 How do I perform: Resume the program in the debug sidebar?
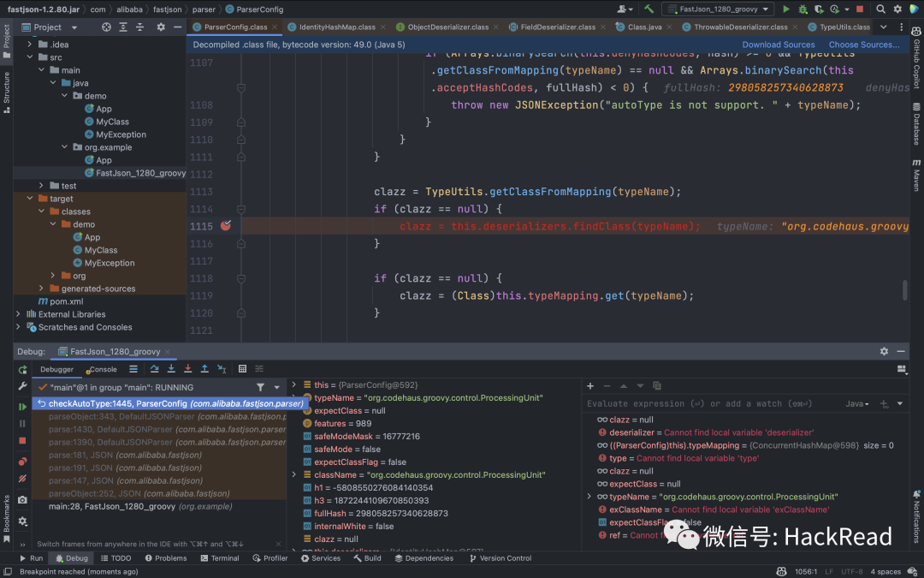tap(22, 407)
